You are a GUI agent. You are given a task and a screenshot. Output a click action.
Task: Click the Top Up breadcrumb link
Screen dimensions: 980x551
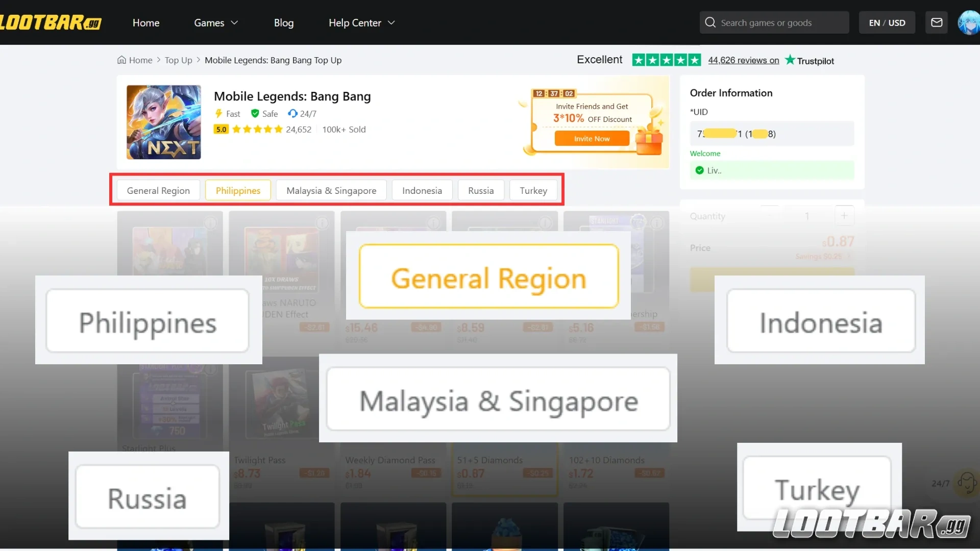pos(178,60)
